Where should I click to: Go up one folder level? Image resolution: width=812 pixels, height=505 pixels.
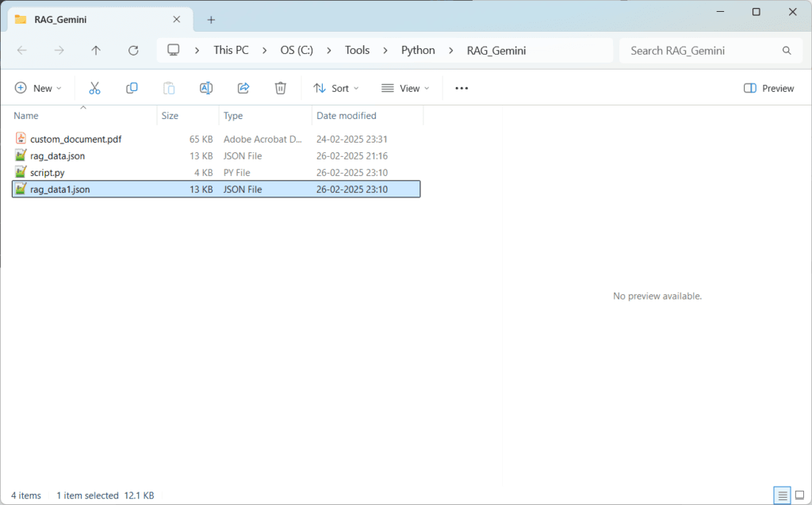(x=96, y=50)
